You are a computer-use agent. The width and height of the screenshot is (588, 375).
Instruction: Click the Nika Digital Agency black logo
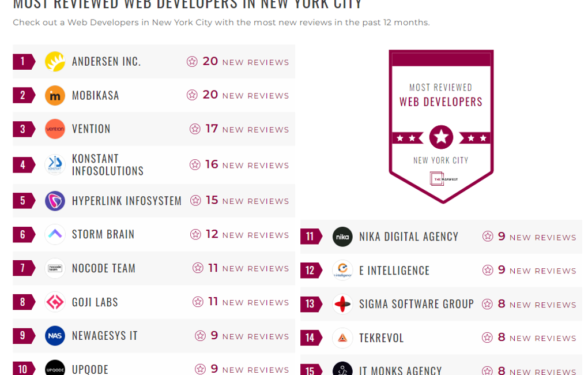coord(342,237)
